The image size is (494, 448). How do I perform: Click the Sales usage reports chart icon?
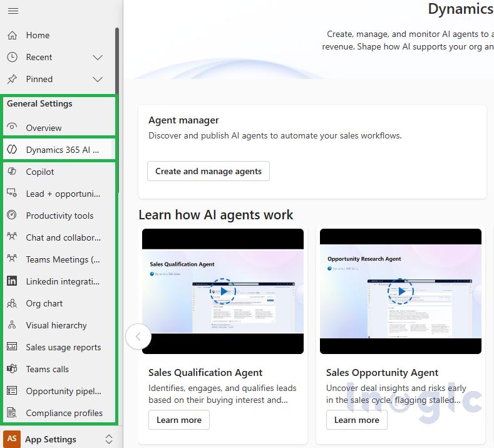point(12,346)
